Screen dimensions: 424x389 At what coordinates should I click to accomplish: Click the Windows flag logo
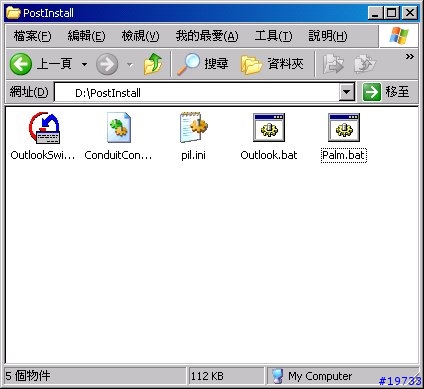(x=399, y=36)
